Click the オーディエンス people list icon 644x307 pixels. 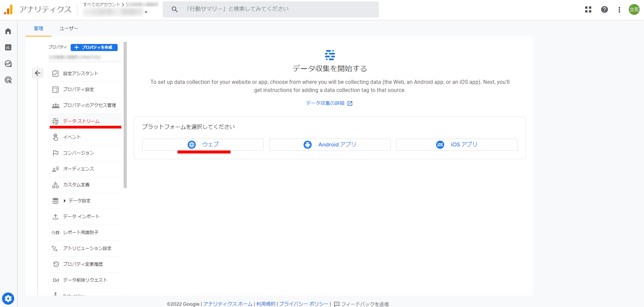pyautogui.click(x=55, y=169)
